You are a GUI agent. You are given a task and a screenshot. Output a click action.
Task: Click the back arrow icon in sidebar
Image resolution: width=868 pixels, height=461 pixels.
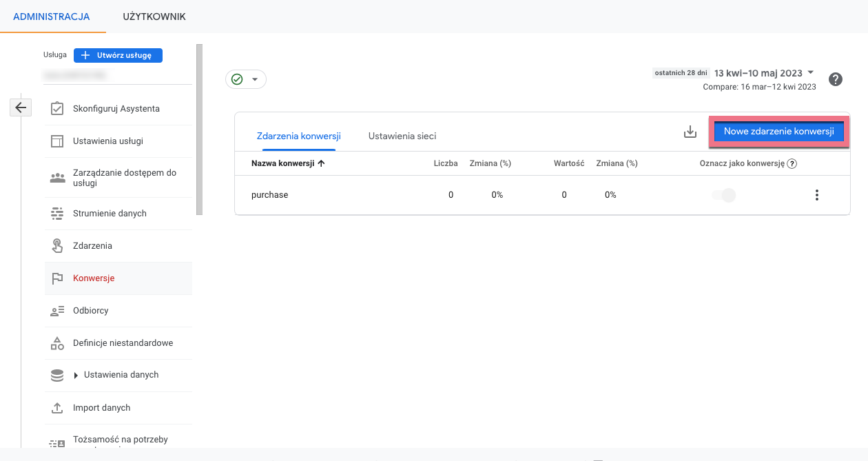pyautogui.click(x=21, y=107)
